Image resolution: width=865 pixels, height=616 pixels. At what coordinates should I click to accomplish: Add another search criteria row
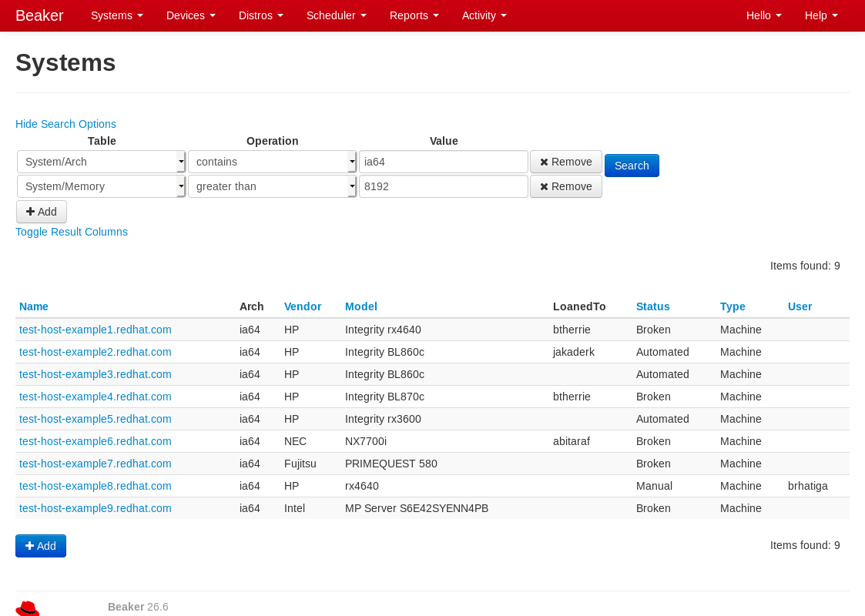(x=42, y=212)
